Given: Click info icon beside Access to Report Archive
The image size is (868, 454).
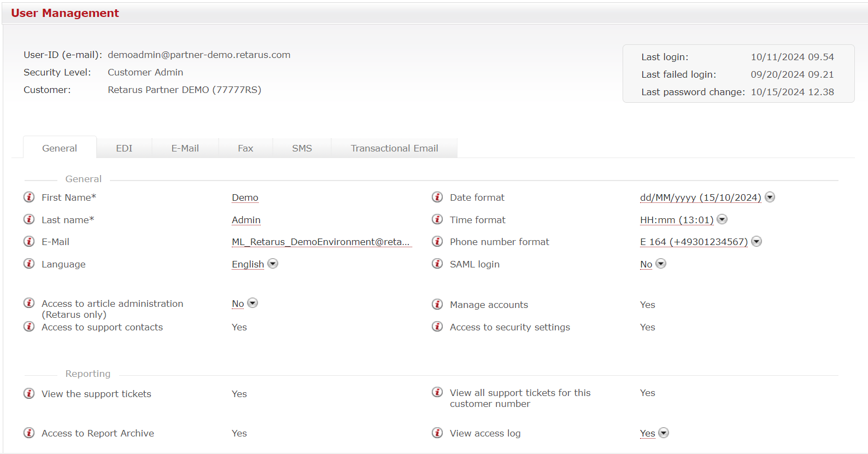Looking at the screenshot, I should click(29, 433).
